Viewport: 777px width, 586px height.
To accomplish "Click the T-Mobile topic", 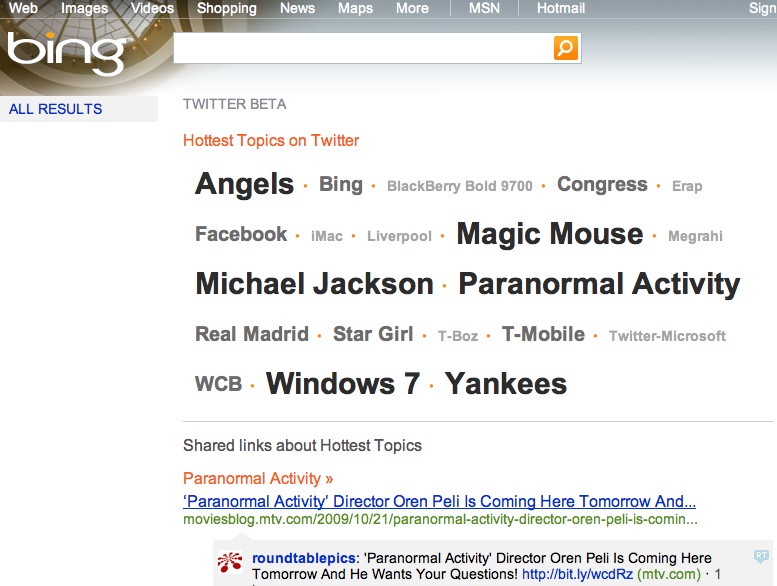I will tap(543, 334).
